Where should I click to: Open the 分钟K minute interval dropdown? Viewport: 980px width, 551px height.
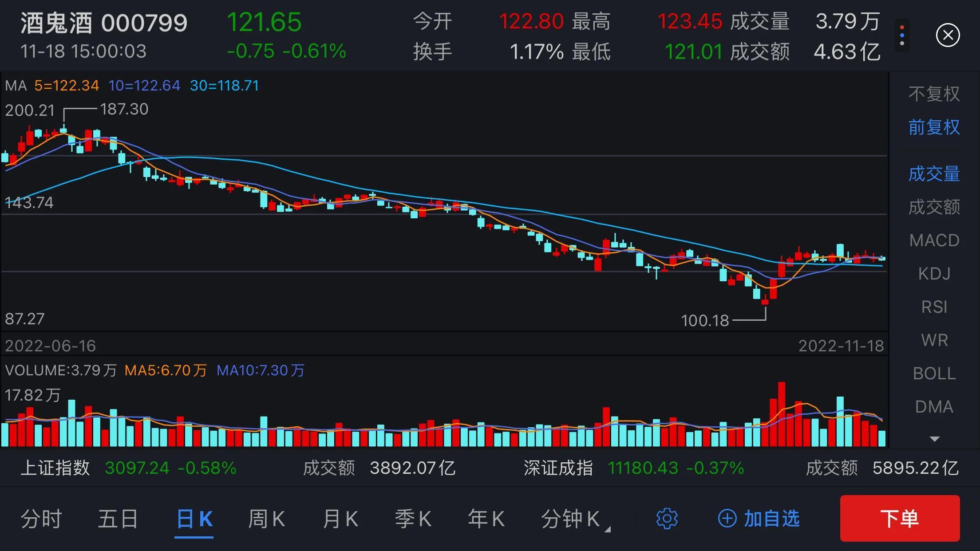576,519
